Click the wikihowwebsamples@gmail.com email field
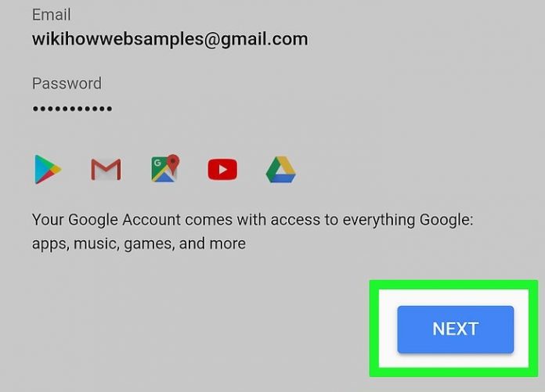Screen dimensions: 545x392 tap(170, 39)
